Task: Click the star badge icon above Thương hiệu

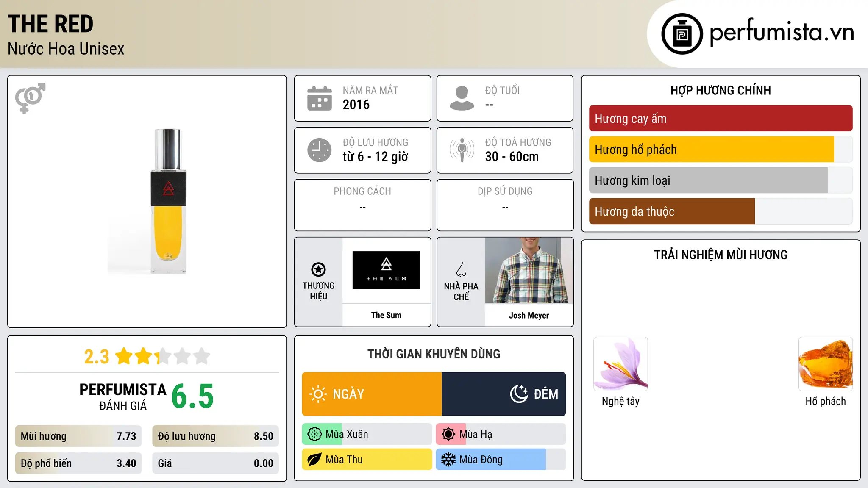Action: point(318,269)
